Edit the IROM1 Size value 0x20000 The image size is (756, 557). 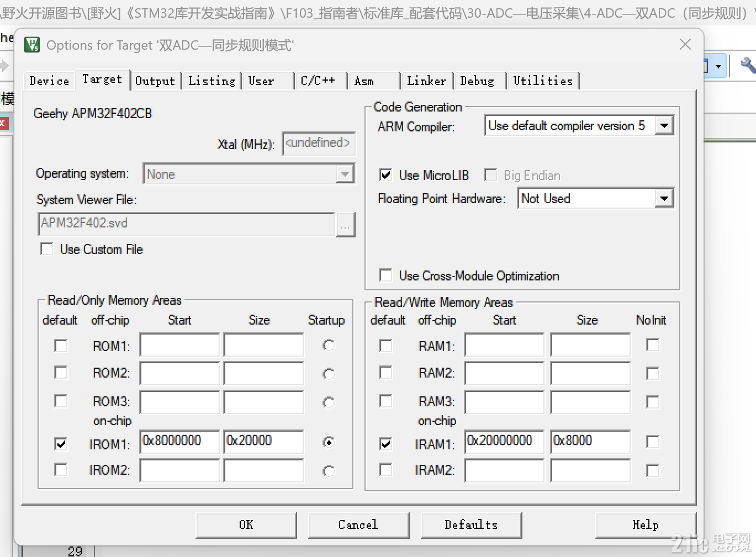click(263, 442)
